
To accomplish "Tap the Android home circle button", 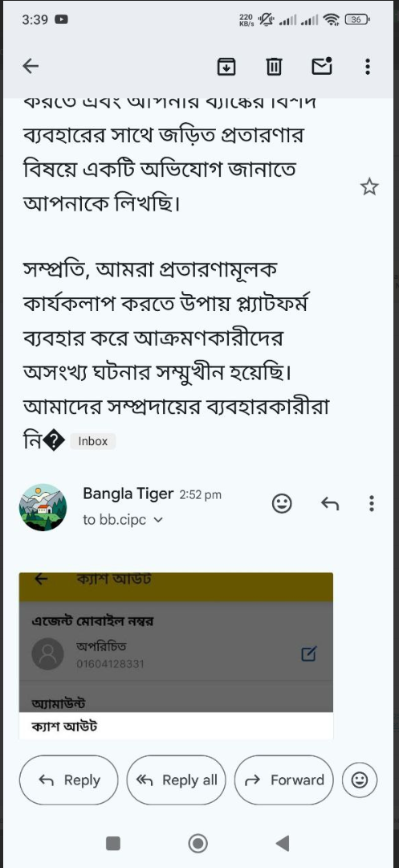I will pyautogui.click(x=197, y=843).
